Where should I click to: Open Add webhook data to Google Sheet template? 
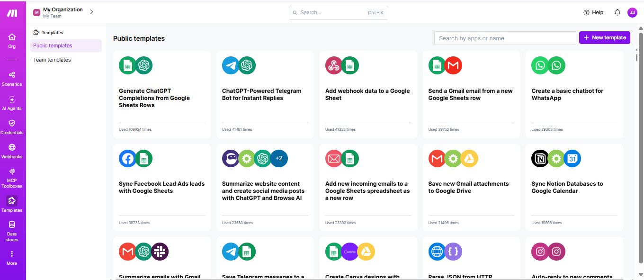click(x=368, y=95)
